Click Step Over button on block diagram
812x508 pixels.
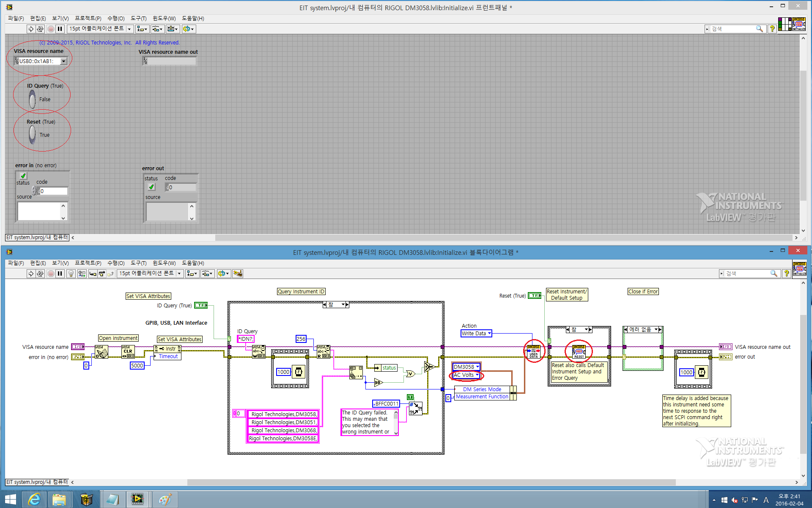point(102,273)
